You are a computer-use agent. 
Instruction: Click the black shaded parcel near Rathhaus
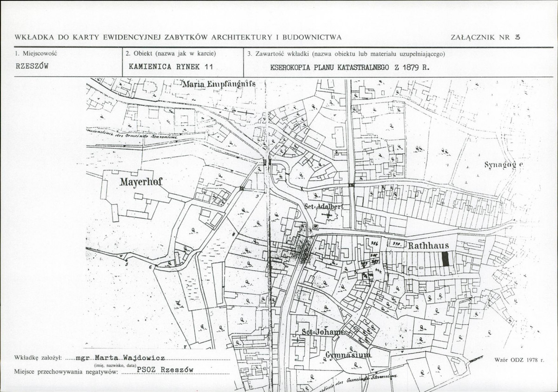pos(446,258)
